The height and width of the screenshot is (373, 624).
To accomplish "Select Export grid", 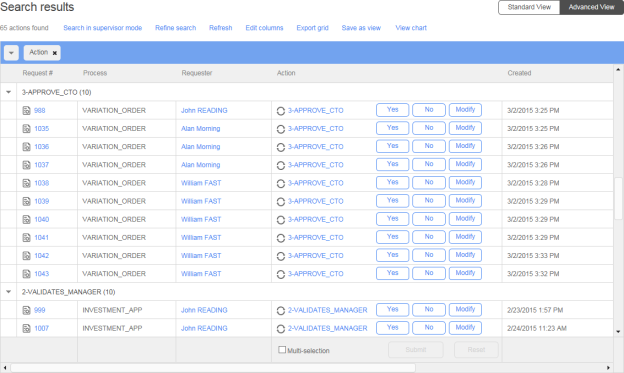I will (312, 28).
